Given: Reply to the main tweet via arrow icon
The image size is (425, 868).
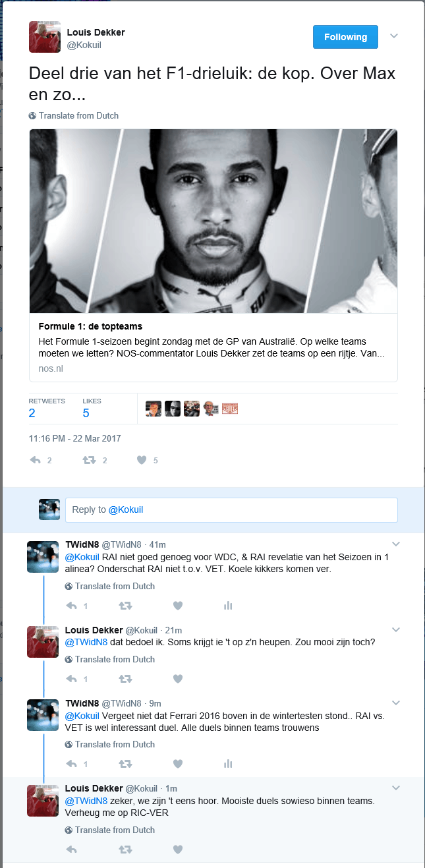Looking at the screenshot, I should (x=36, y=460).
